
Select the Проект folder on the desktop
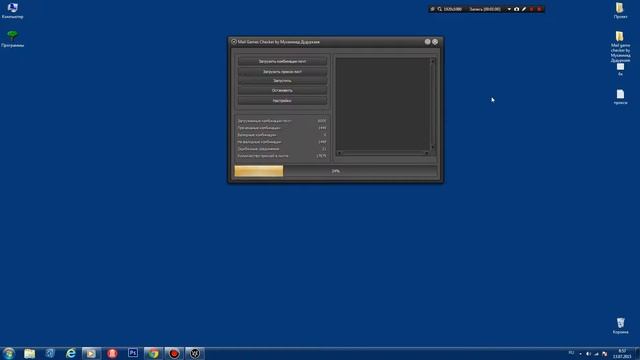pos(620,11)
